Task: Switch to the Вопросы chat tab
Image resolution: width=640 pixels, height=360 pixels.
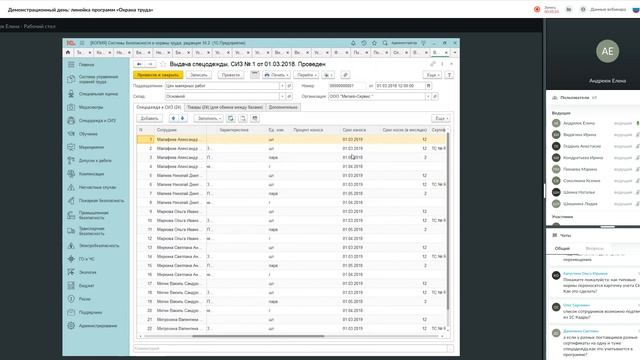Action: [594, 249]
